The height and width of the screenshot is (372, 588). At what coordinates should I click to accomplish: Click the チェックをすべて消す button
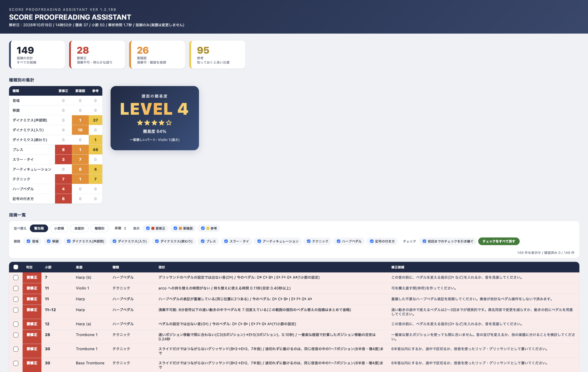pyautogui.click(x=499, y=241)
